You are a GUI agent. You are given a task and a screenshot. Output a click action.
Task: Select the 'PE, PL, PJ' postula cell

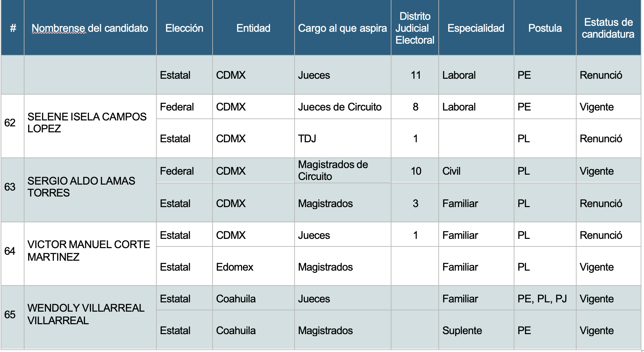pyautogui.click(x=545, y=298)
